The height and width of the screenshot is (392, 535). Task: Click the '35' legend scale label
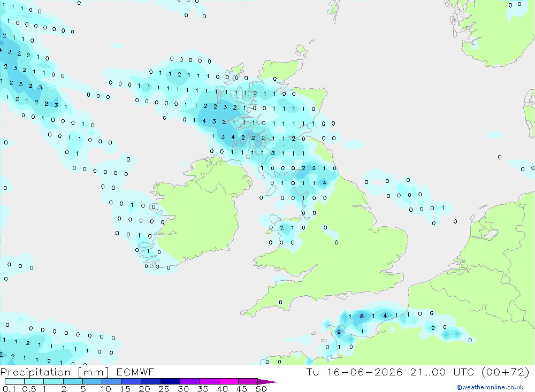point(203,389)
